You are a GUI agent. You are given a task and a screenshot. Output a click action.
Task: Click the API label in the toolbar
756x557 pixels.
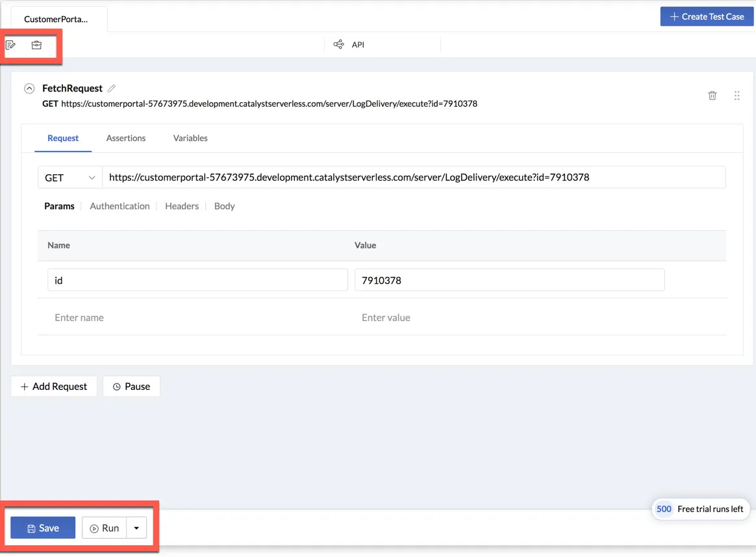coord(358,44)
